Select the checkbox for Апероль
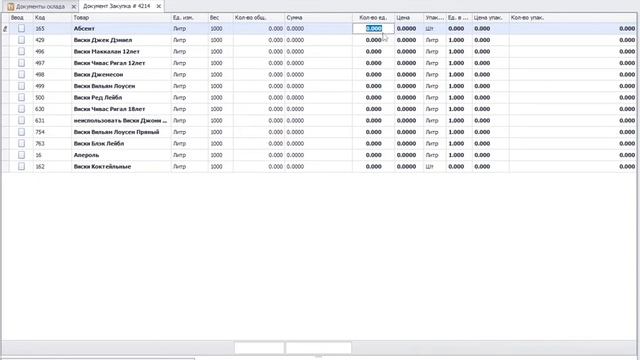Viewport: 640px width, 360px height. tap(21, 155)
